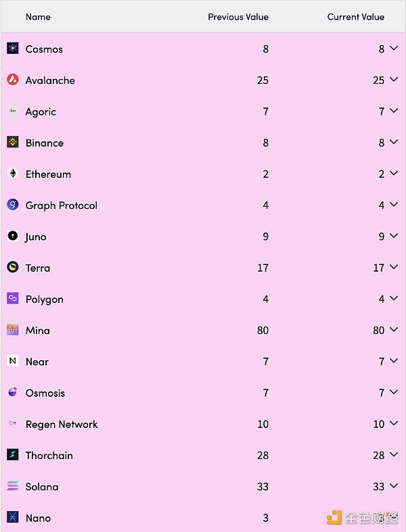Image resolution: width=406 pixels, height=532 pixels.
Task: Sort by the Name column header
Action: click(38, 17)
